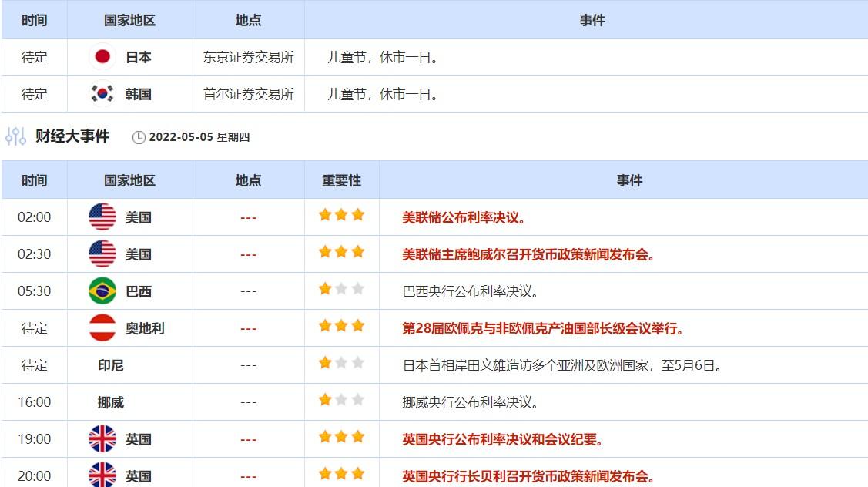Click the clock icon before 2022-05-05

pyautogui.click(x=139, y=138)
